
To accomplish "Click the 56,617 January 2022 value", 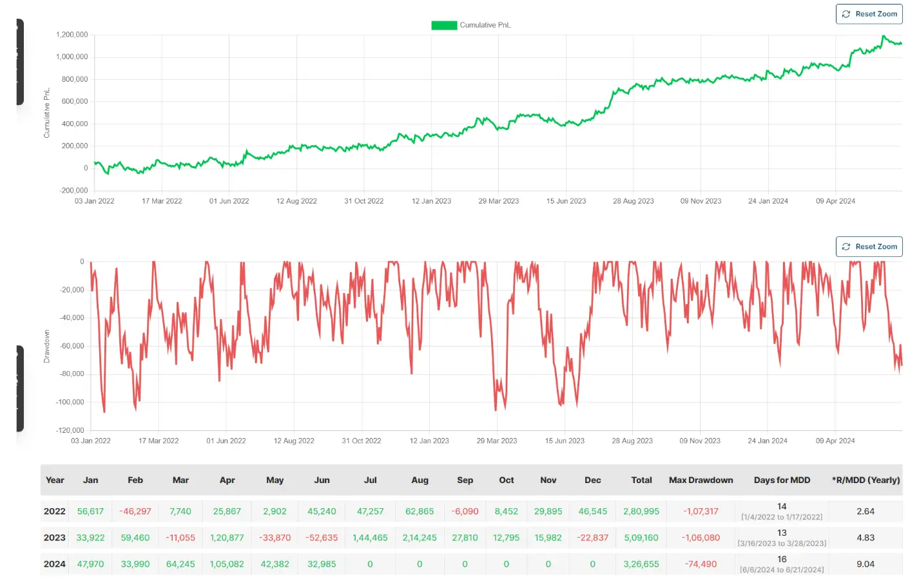I will 90,511.
